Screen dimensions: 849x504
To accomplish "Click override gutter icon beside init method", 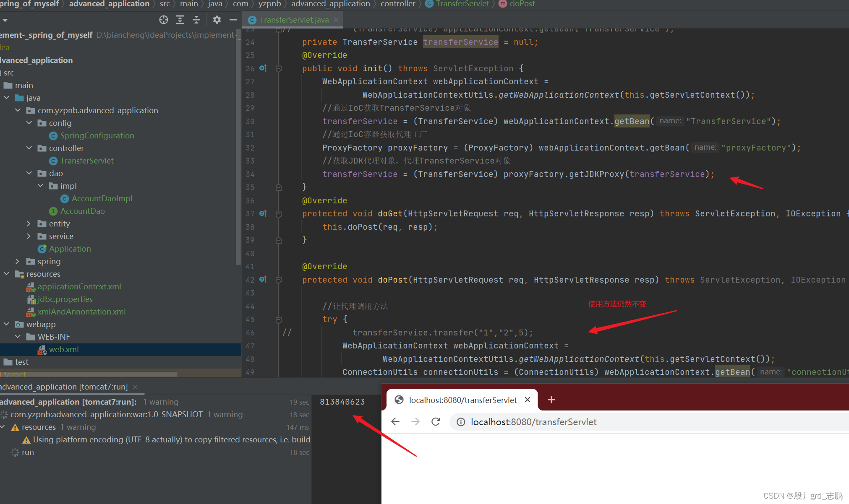I will pos(263,68).
